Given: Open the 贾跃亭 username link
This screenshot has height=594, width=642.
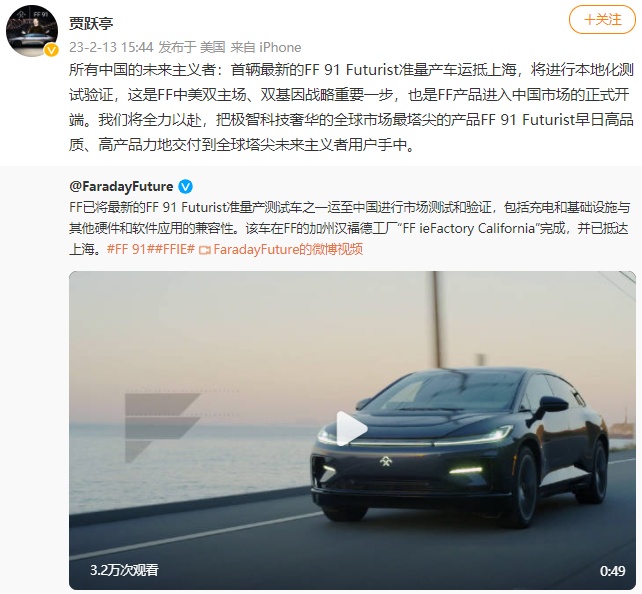Looking at the screenshot, I should [x=91, y=23].
